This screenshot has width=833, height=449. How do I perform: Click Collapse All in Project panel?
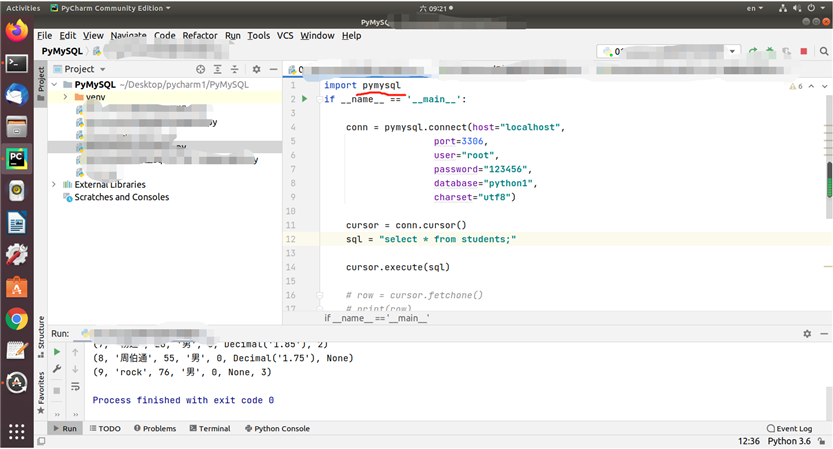[x=234, y=69]
